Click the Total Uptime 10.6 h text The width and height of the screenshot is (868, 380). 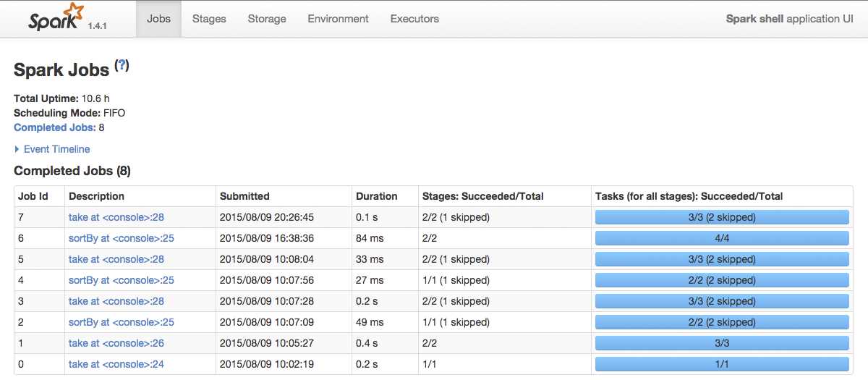pyautogui.click(x=61, y=98)
